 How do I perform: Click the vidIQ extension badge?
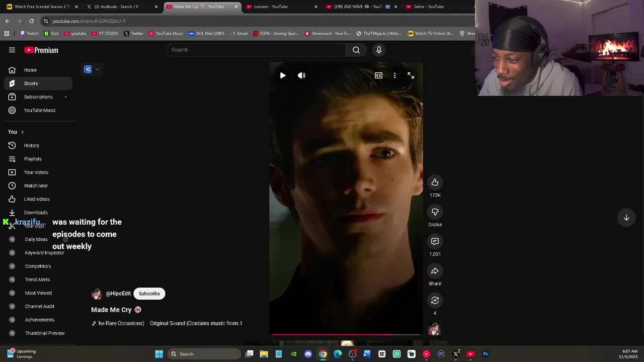88,69
